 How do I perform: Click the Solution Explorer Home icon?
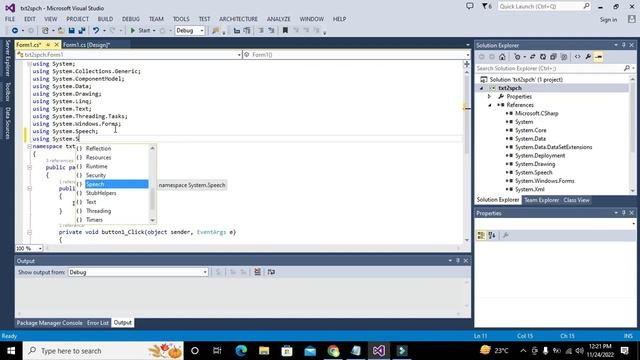coord(502,57)
